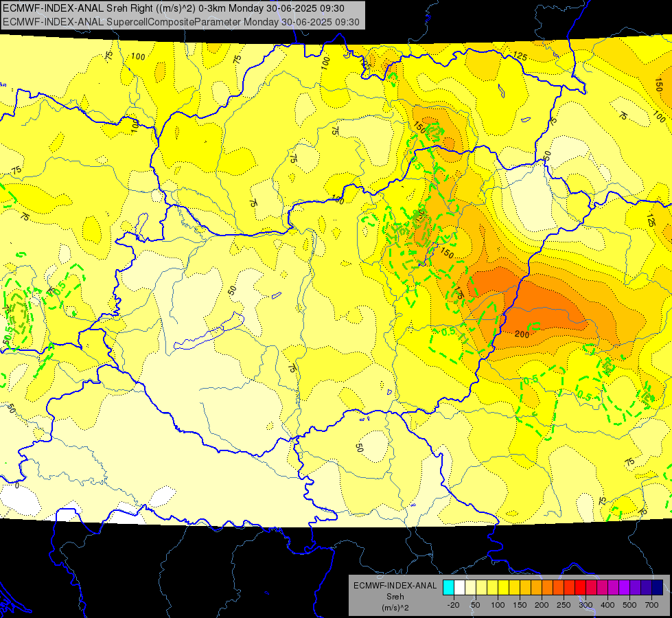The image size is (672, 618).
Task: Click the 700 tick label in the legend
Action: click(x=651, y=605)
